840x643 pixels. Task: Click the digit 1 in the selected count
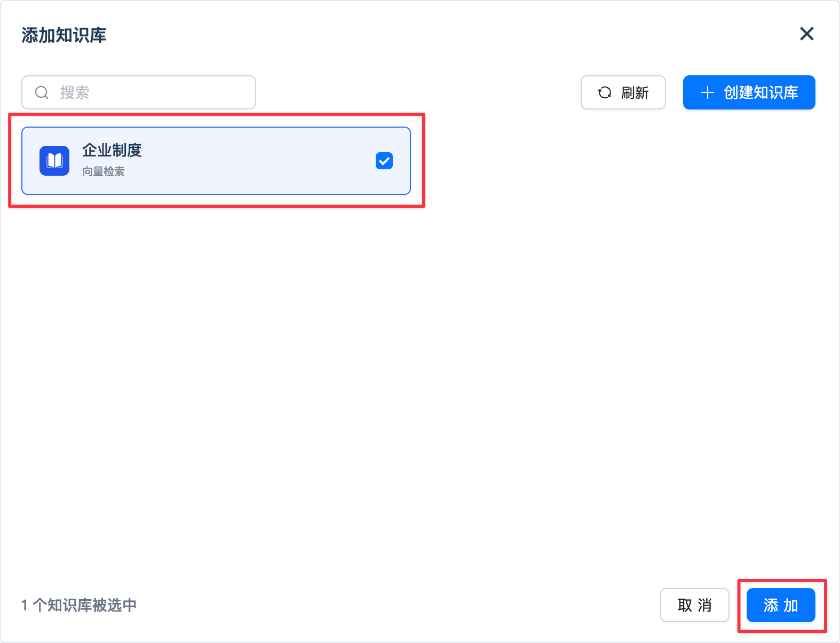click(25, 605)
